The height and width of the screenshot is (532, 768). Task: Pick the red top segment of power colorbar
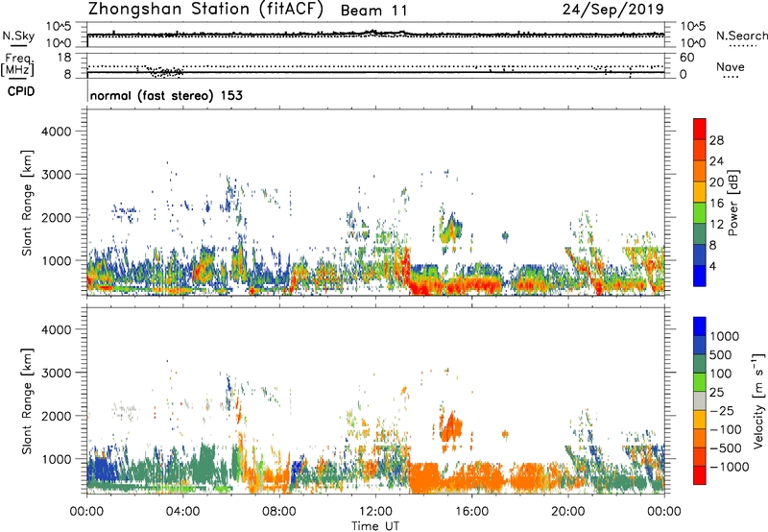[700, 130]
